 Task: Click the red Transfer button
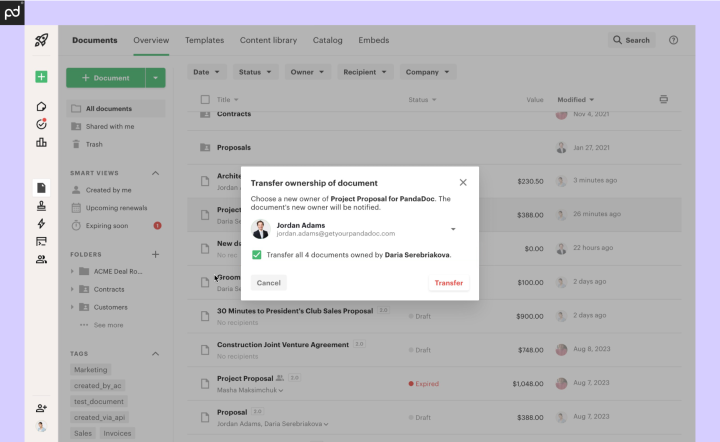[x=448, y=283]
